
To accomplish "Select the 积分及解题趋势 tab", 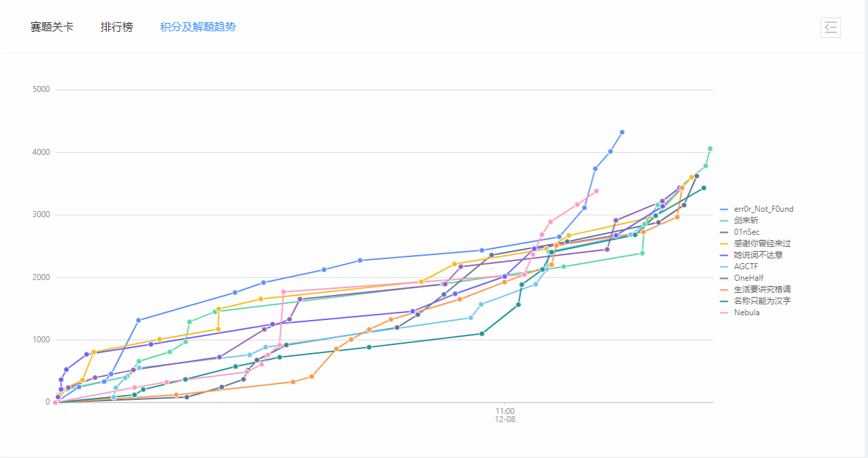I will [198, 27].
